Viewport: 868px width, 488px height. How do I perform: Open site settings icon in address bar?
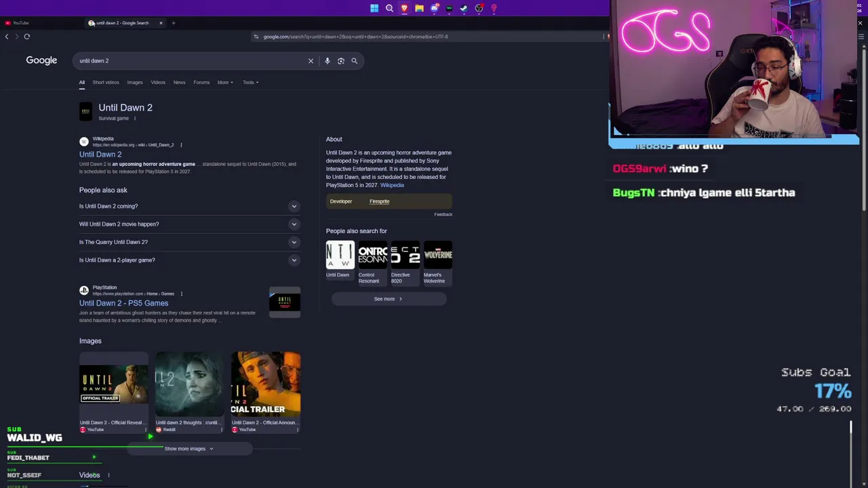(256, 37)
